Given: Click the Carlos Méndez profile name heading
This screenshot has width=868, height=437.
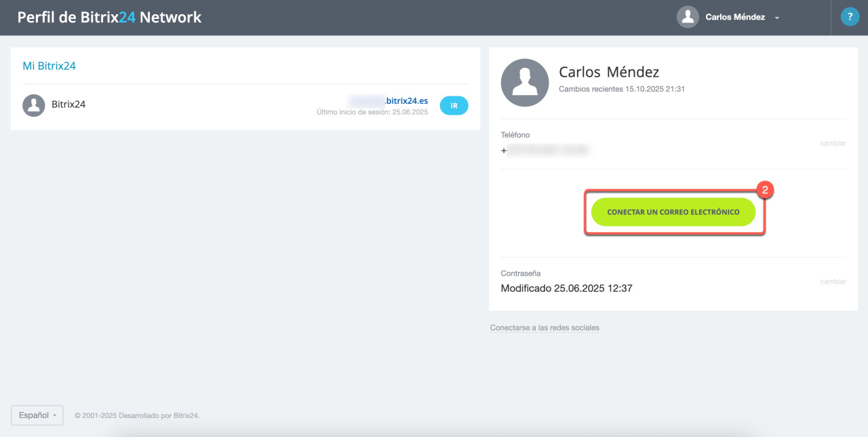Looking at the screenshot, I should tap(609, 72).
